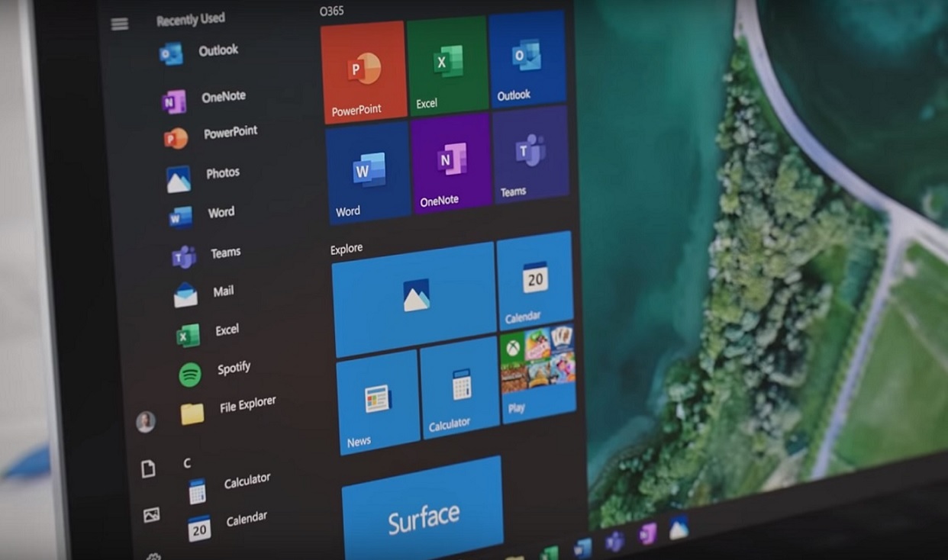Launch the Word tile in O365 group

coord(369,174)
